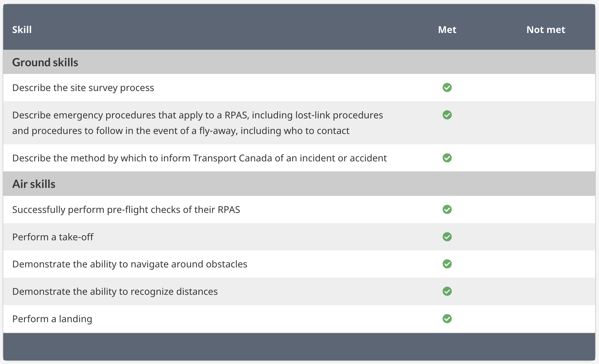Click 'Demonstrate the ability to recognize distances' text

click(115, 292)
